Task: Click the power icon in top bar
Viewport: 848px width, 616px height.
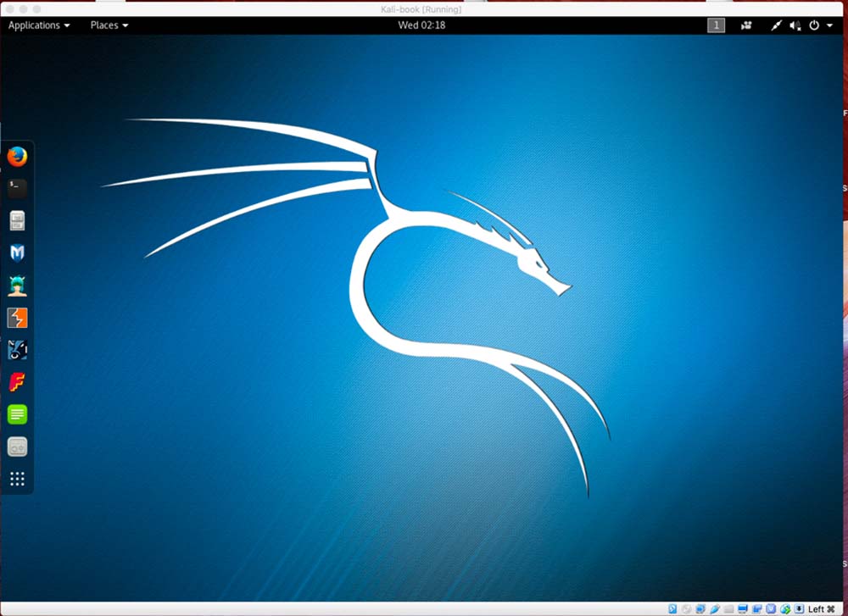Action: [x=815, y=25]
